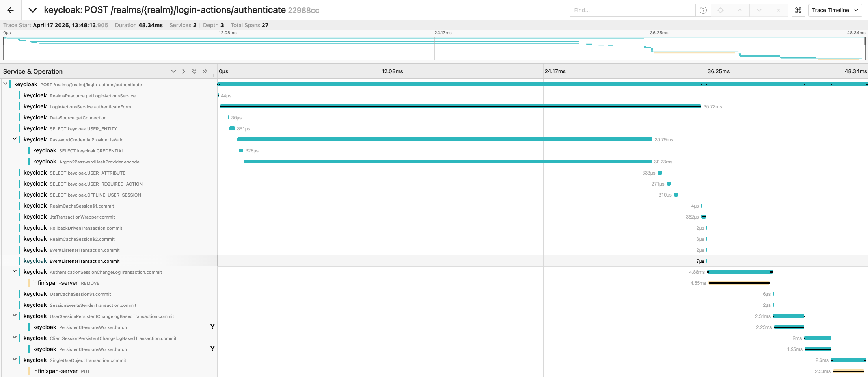Click the LoginActionsService.authenticateForm timeline bar
Image resolution: width=868 pixels, height=377 pixels.
(x=460, y=106)
